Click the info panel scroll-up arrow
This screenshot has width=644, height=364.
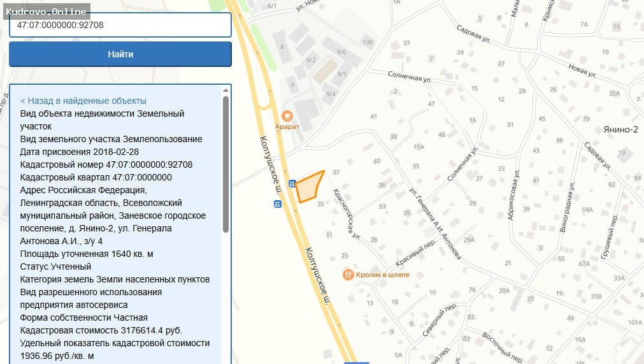click(x=225, y=91)
